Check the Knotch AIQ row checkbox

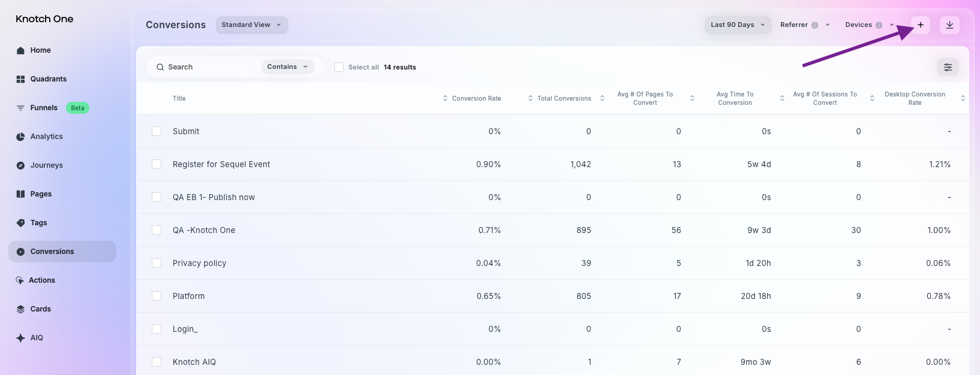(157, 362)
